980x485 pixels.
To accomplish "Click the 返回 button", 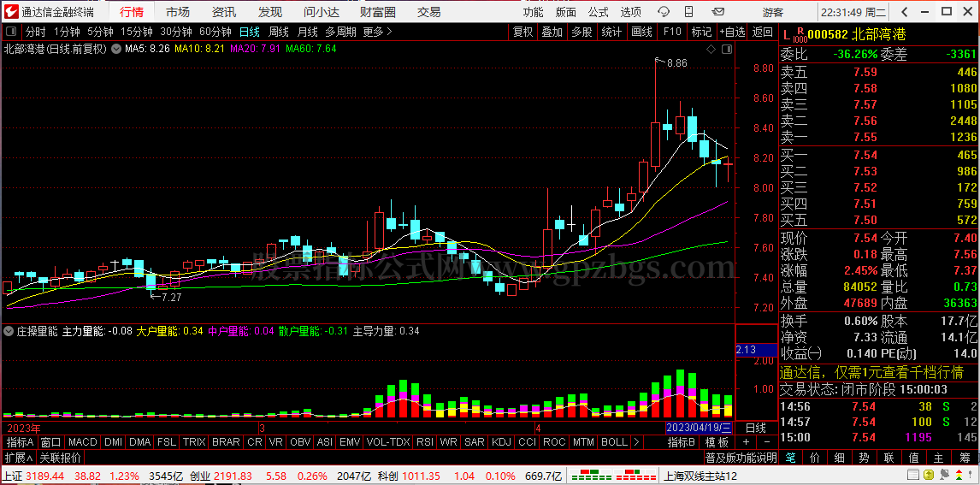I will click(x=763, y=32).
